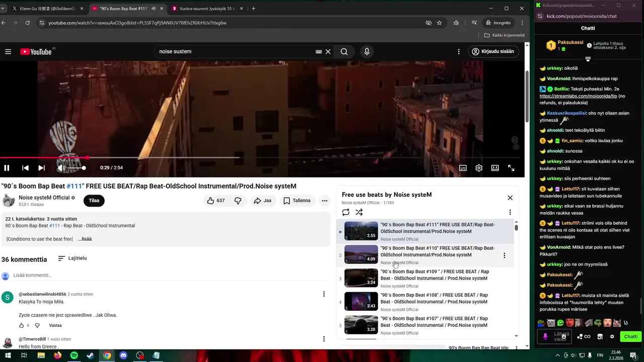644x362 pixels.
Task: Open the YouTube hamburger guide menu
Action: click(8, 51)
